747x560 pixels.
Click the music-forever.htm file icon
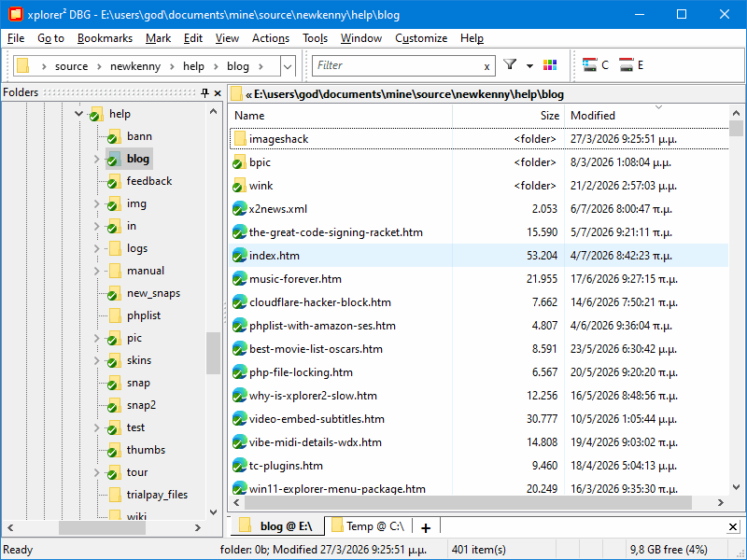point(239,278)
